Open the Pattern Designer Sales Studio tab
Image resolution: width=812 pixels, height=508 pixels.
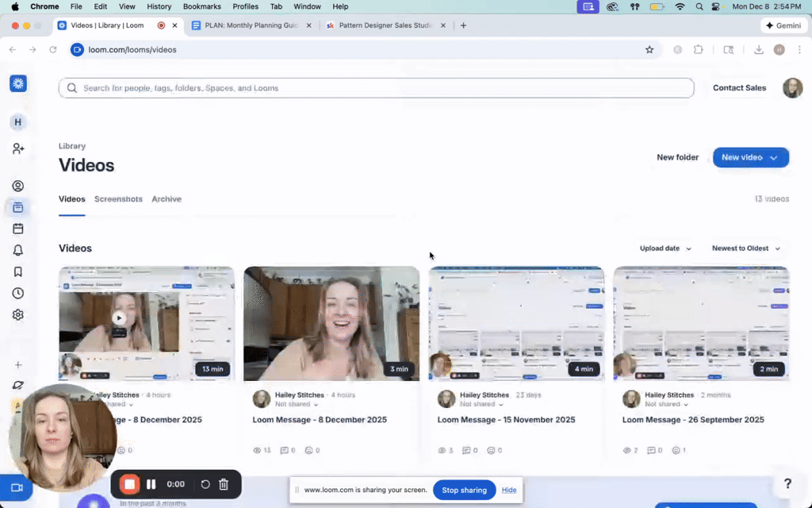pos(386,25)
